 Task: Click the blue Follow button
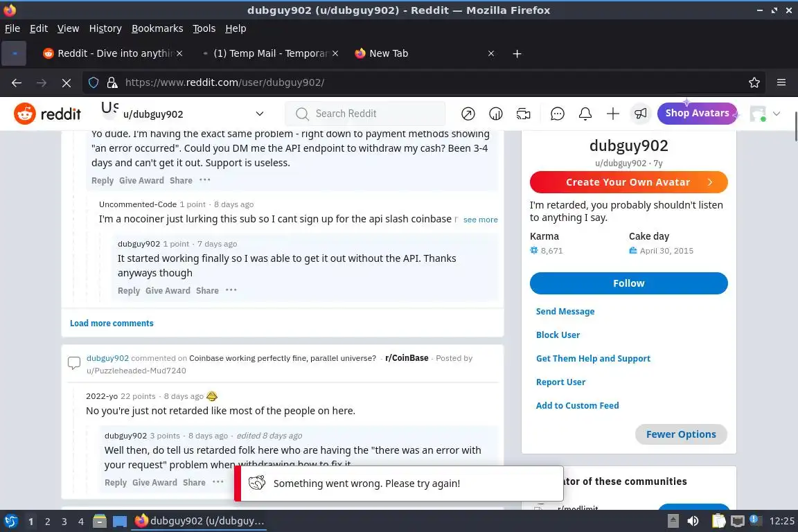pos(628,283)
